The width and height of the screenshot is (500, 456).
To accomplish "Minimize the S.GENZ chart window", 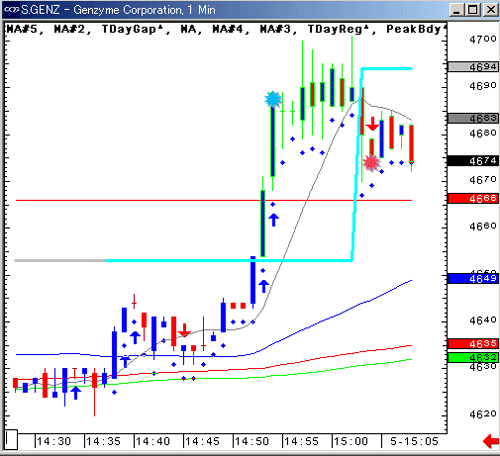I will click(x=457, y=10).
